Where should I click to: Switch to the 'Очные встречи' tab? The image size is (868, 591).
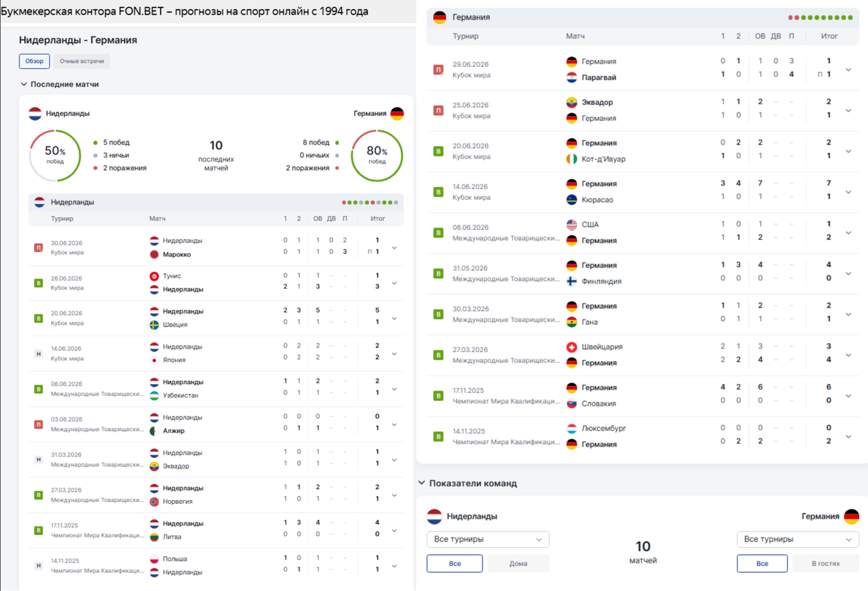tap(82, 61)
